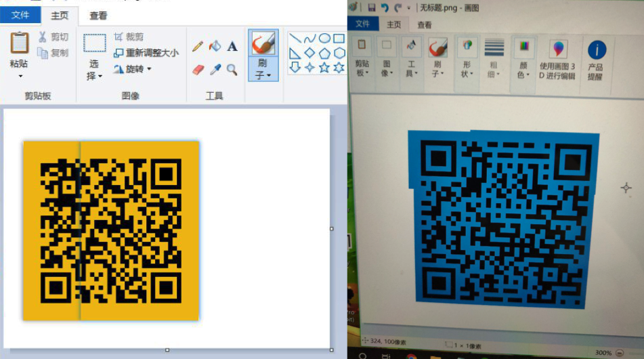Click the 产品提醒 info button

point(596,60)
